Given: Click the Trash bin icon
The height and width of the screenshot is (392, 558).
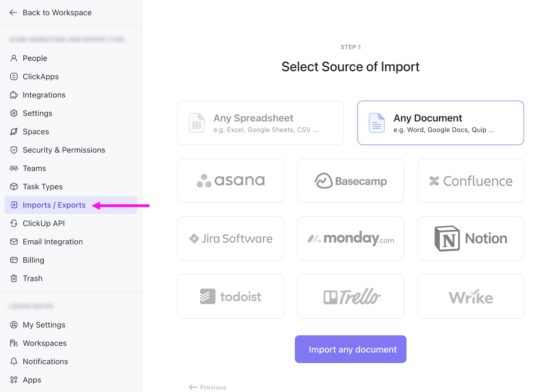Looking at the screenshot, I should point(14,278).
